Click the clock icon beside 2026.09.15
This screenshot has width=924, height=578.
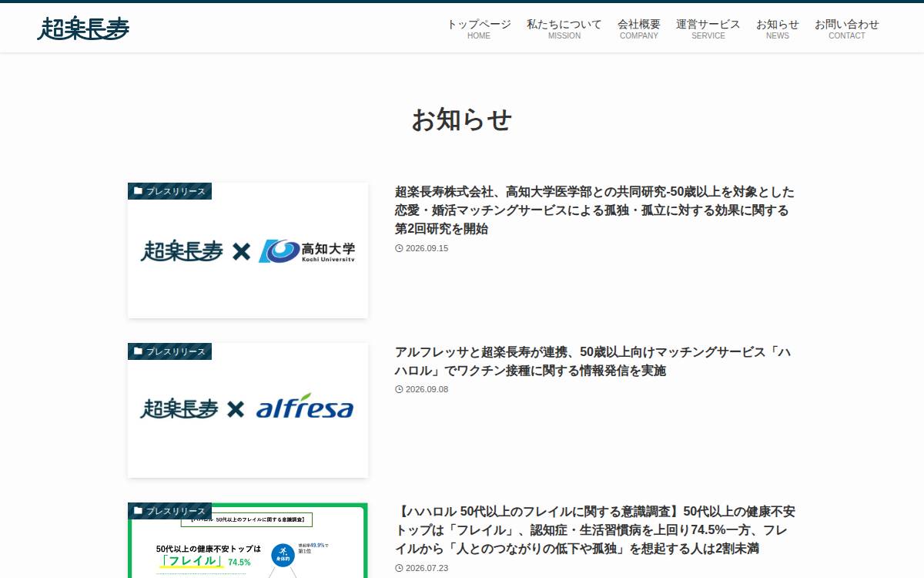pos(399,248)
